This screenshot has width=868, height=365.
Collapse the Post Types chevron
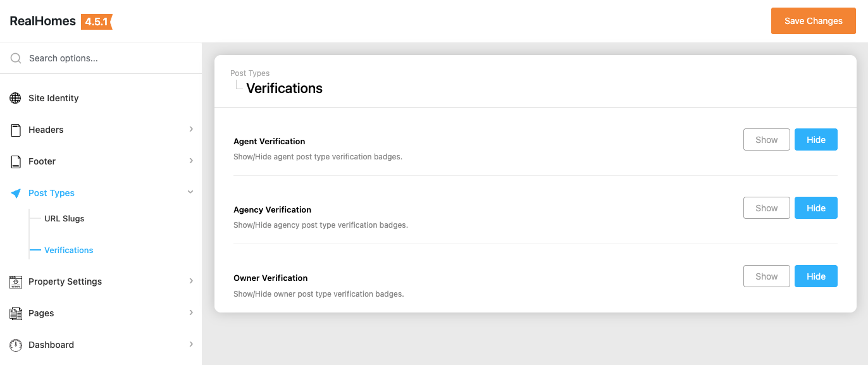(x=190, y=192)
